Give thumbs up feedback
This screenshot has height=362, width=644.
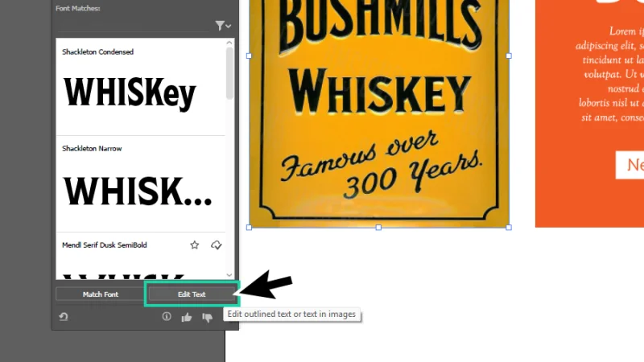187,317
